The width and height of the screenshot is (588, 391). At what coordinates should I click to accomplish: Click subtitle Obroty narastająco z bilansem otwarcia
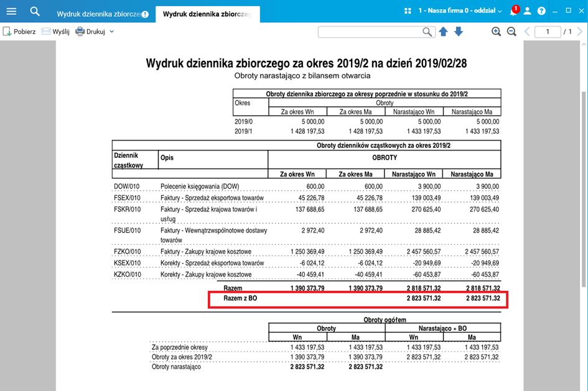click(x=302, y=76)
